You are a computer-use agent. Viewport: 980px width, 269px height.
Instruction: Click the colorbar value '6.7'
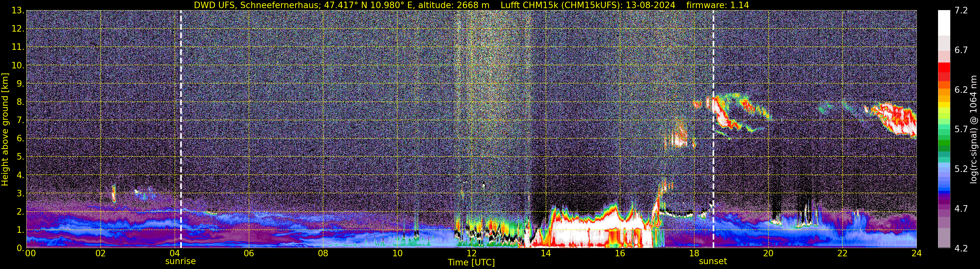click(x=961, y=50)
